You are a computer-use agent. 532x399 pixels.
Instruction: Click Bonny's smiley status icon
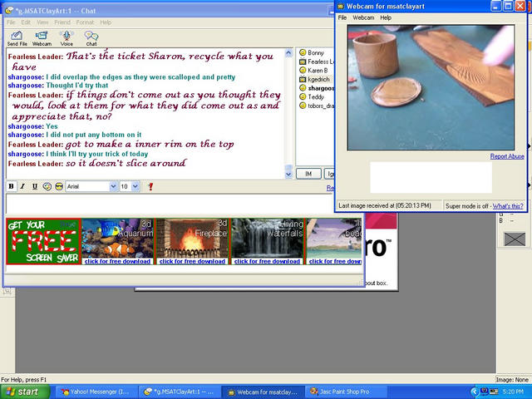pos(303,52)
